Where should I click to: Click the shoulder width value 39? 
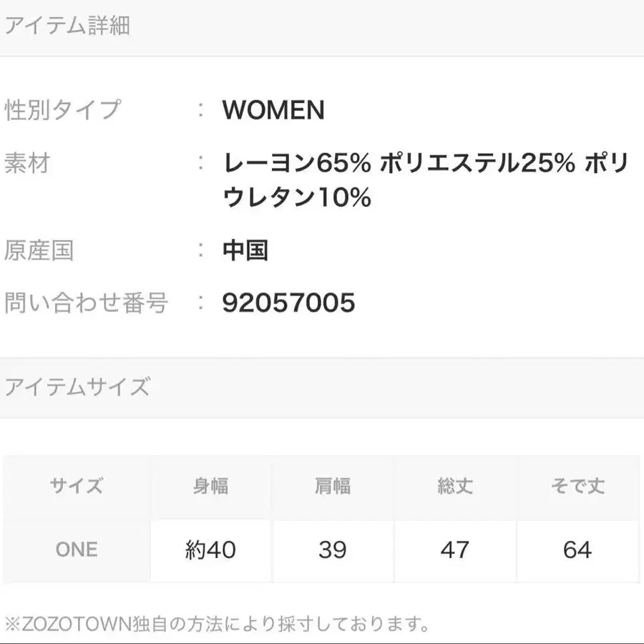tap(333, 550)
